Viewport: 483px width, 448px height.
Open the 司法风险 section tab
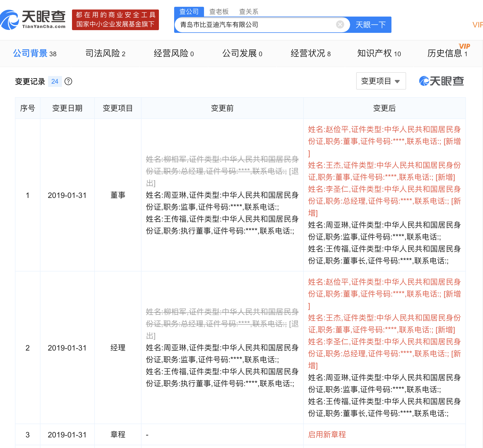(x=105, y=53)
